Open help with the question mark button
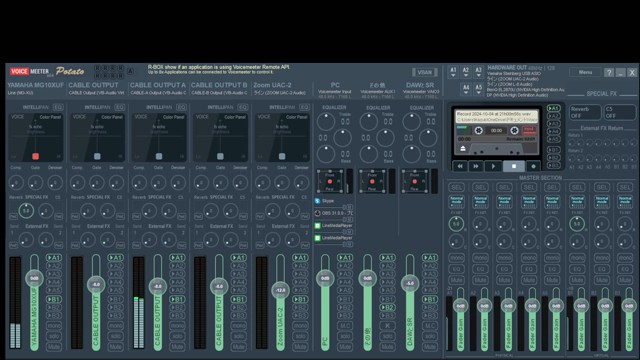The width and height of the screenshot is (640, 360). [x=609, y=73]
